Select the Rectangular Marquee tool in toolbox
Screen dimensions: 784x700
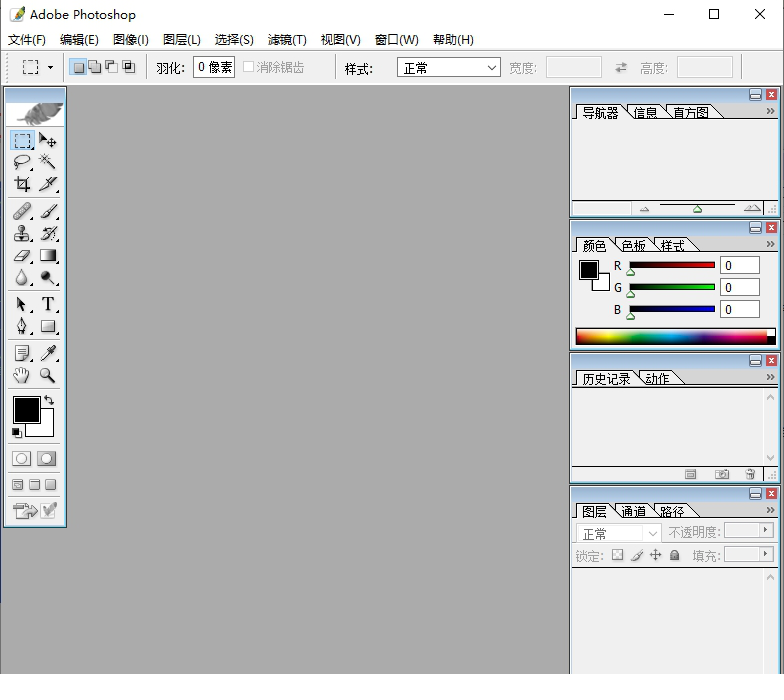coord(22,140)
